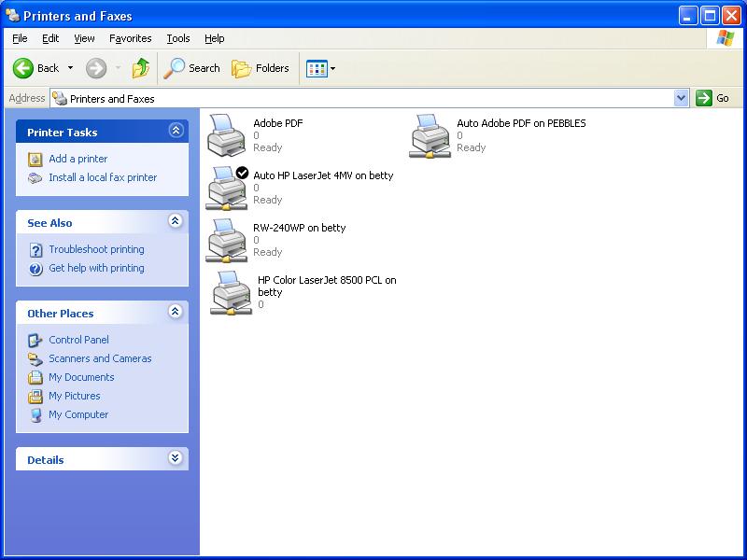Go to Control Panel link
Screen dimensions: 747x560
(x=79, y=340)
